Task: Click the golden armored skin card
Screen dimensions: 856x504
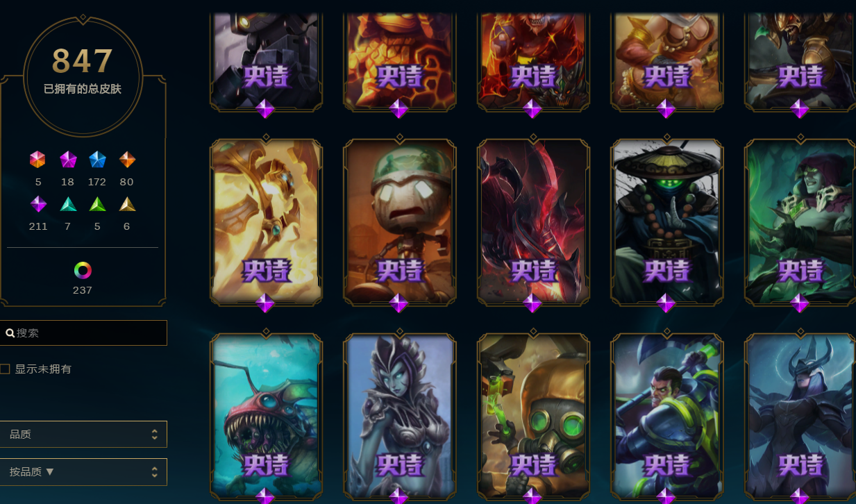Action: tap(266, 221)
